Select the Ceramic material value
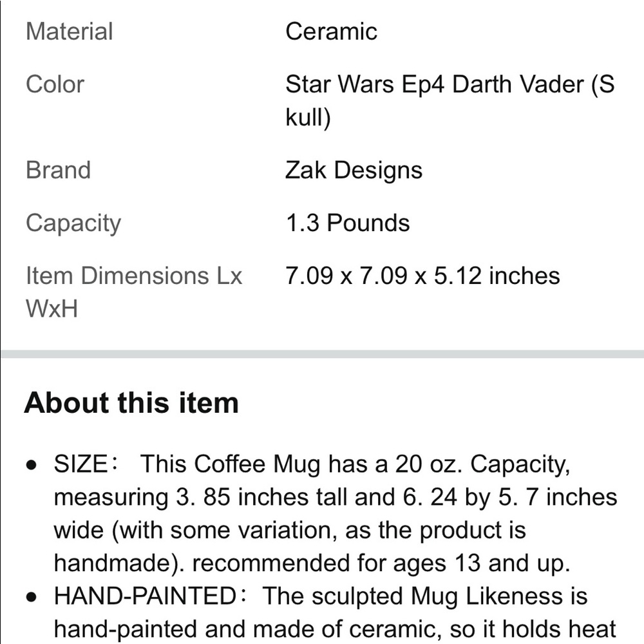This screenshot has width=644, height=644. click(331, 32)
